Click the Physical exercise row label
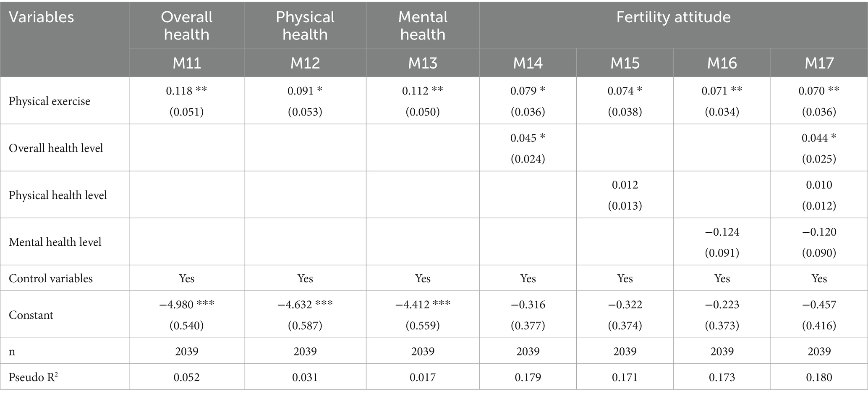Screen dimensions: 868x397 [x=50, y=101]
